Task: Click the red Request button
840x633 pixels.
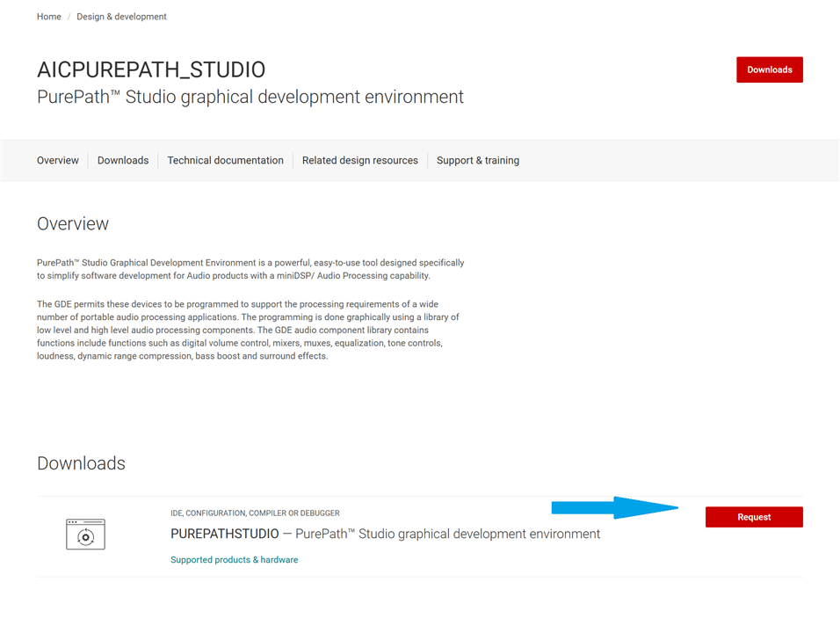Action: click(754, 517)
